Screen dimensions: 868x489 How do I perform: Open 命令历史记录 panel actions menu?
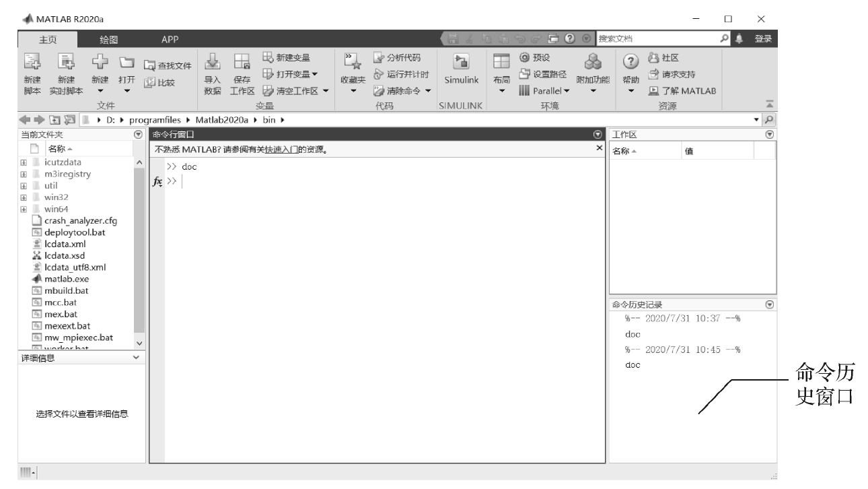[770, 304]
